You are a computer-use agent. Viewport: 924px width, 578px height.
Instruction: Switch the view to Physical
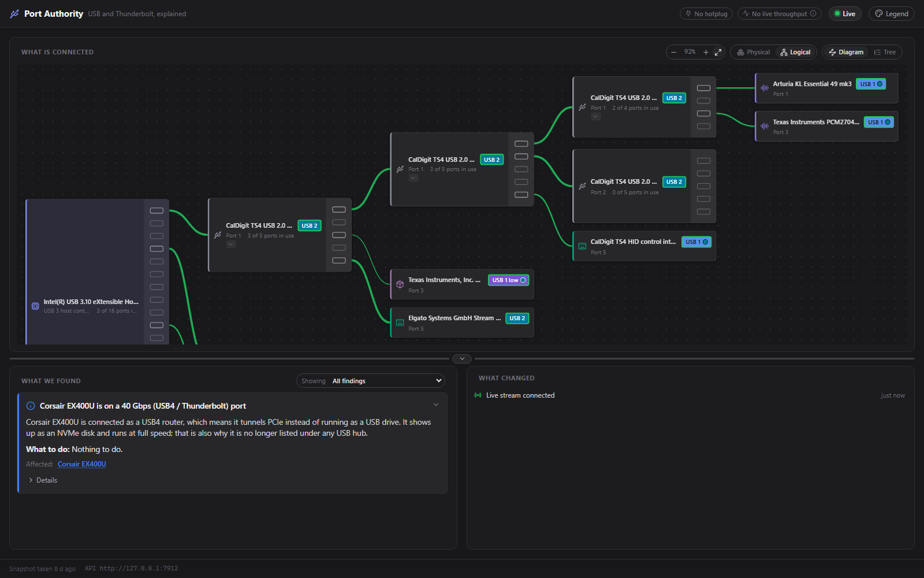[753, 52]
